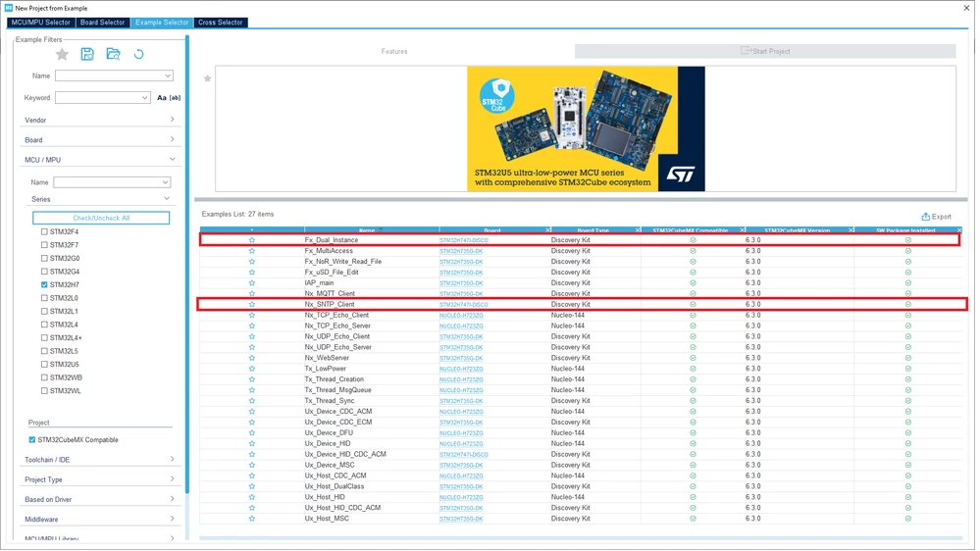
Task: Click the CubeMX compatible check for Fx_Dual_Instance
Action: click(x=693, y=240)
